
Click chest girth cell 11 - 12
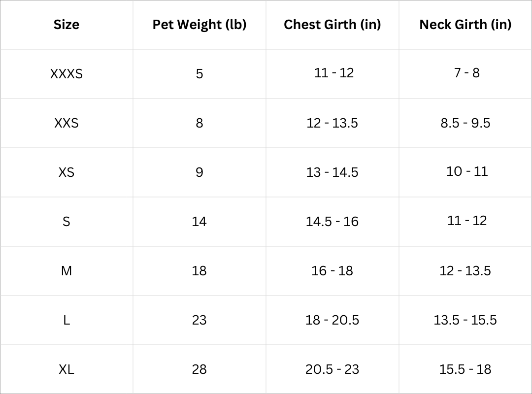(334, 73)
